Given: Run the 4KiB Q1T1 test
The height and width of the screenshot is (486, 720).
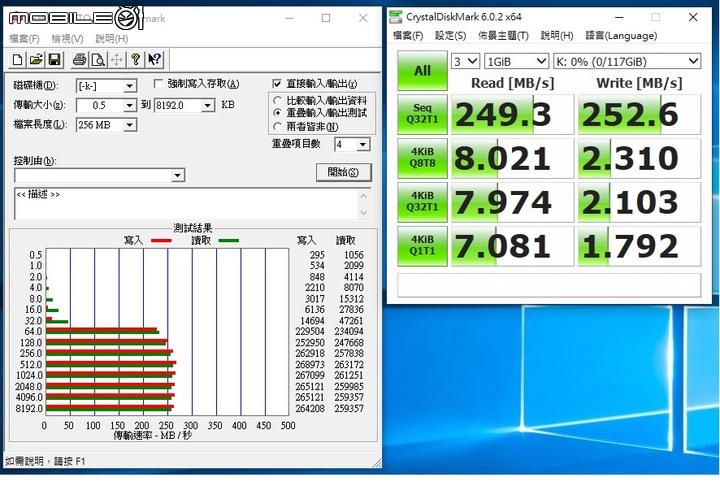Looking at the screenshot, I should pos(422,246).
